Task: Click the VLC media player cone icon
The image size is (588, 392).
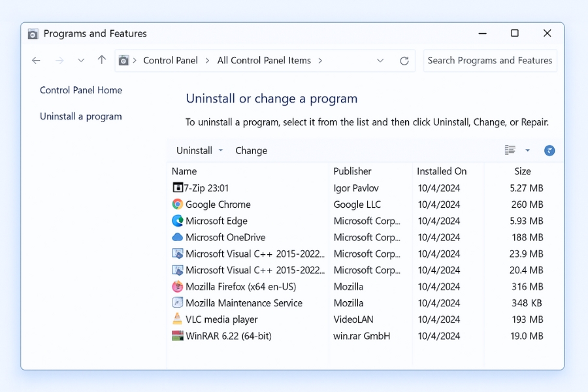Action: tap(178, 319)
